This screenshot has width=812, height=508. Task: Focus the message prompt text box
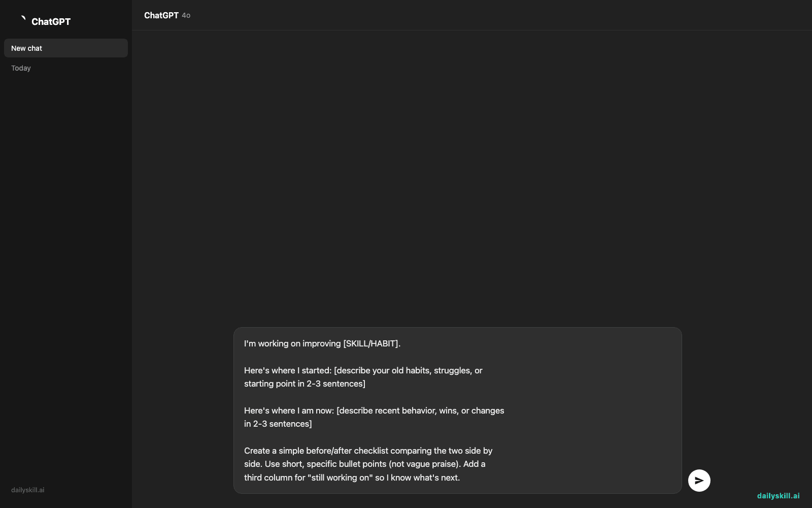pyautogui.click(x=457, y=410)
